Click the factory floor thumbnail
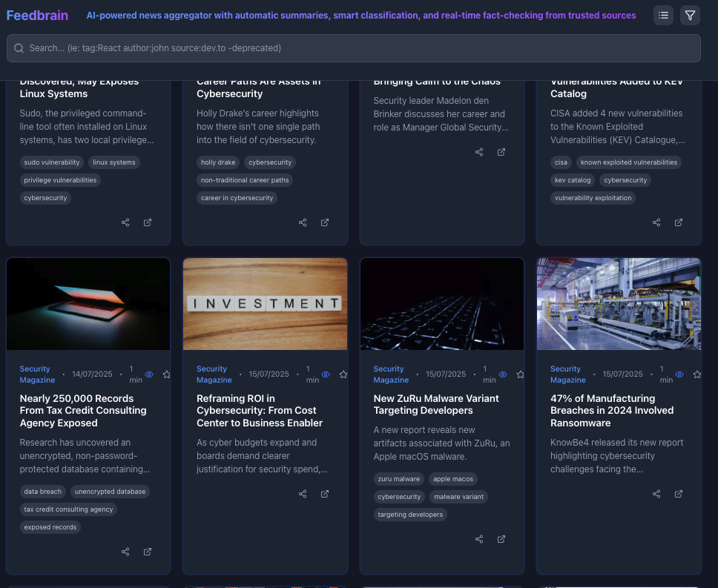The width and height of the screenshot is (718, 588). [x=619, y=304]
